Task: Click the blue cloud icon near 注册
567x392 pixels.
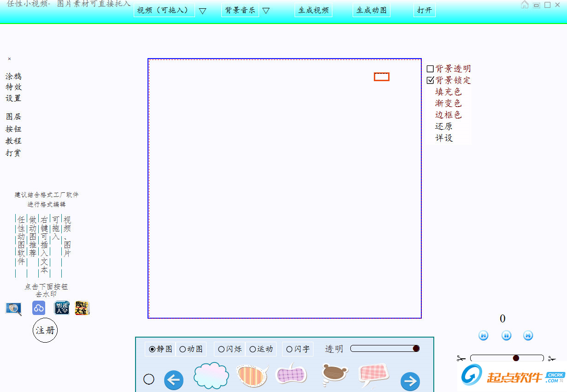Action: point(38,308)
